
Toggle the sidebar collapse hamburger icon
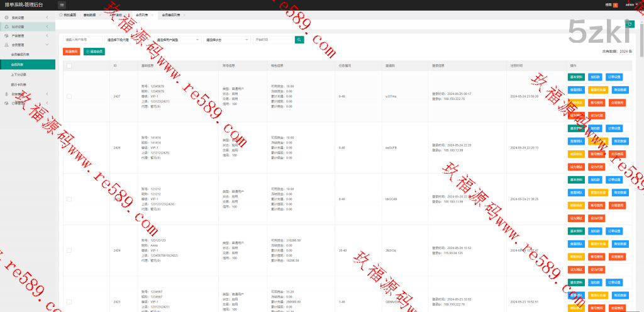(x=62, y=4)
